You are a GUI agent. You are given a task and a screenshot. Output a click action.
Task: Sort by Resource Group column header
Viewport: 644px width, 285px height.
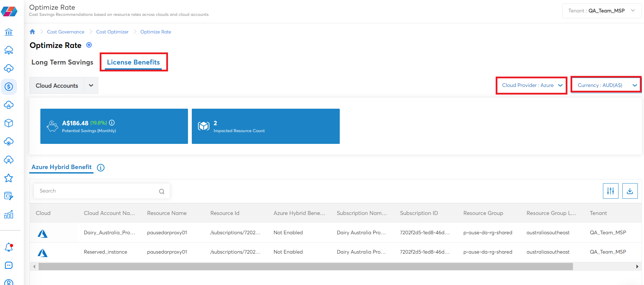483,213
